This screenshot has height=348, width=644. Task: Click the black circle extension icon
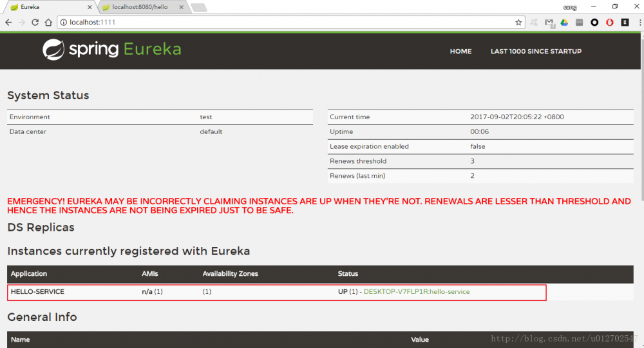tap(594, 22)
